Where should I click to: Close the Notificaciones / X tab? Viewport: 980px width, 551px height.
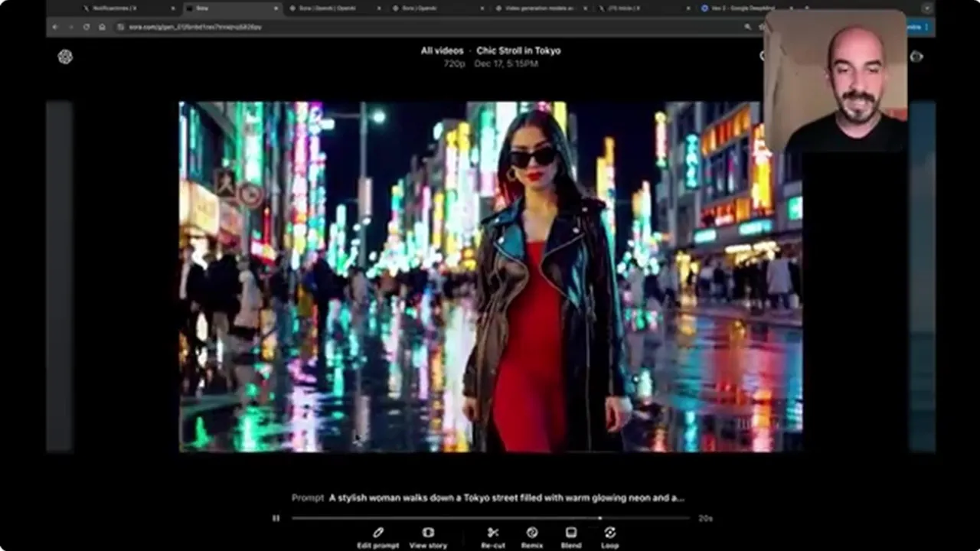tap(173, 8)
